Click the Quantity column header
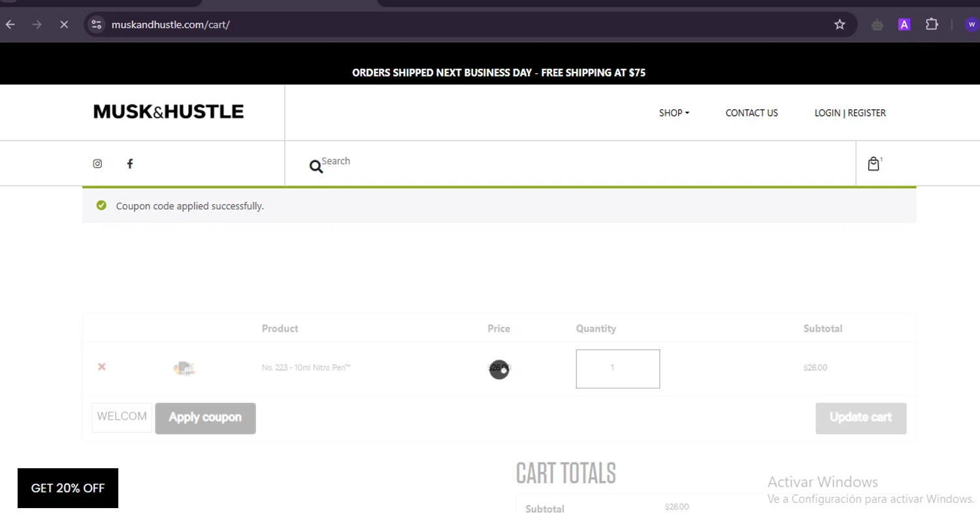980x514 pixels. click(x=596, y=328)
